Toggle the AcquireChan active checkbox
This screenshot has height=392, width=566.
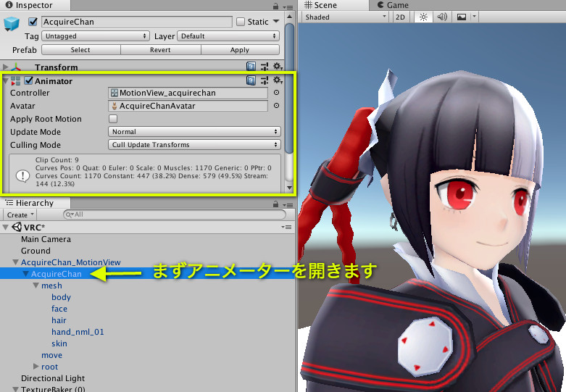point(33,22)
